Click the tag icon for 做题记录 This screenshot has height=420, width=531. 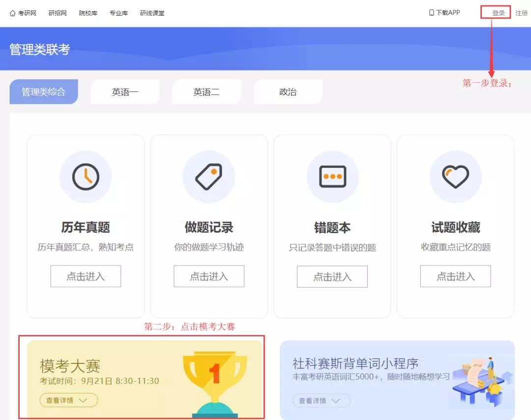point(209,177)
